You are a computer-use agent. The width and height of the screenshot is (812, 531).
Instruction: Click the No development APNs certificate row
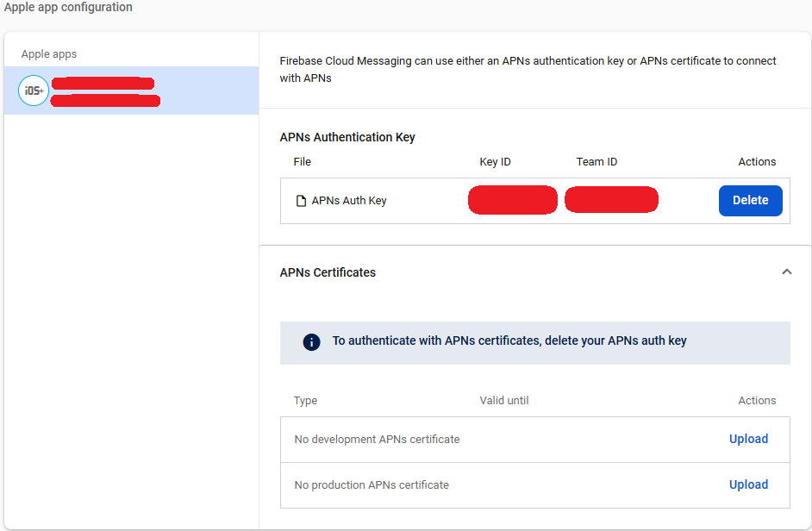tap(535, 440)
